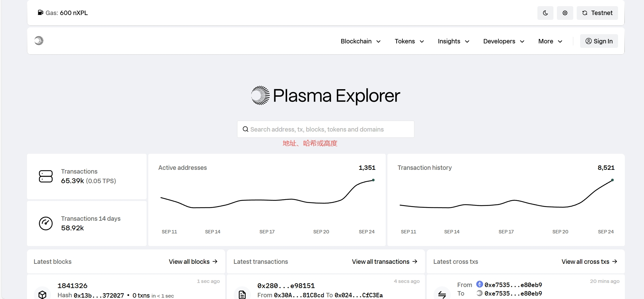
Task: Click the Transactions server stack icon
Action: [46, 176]
